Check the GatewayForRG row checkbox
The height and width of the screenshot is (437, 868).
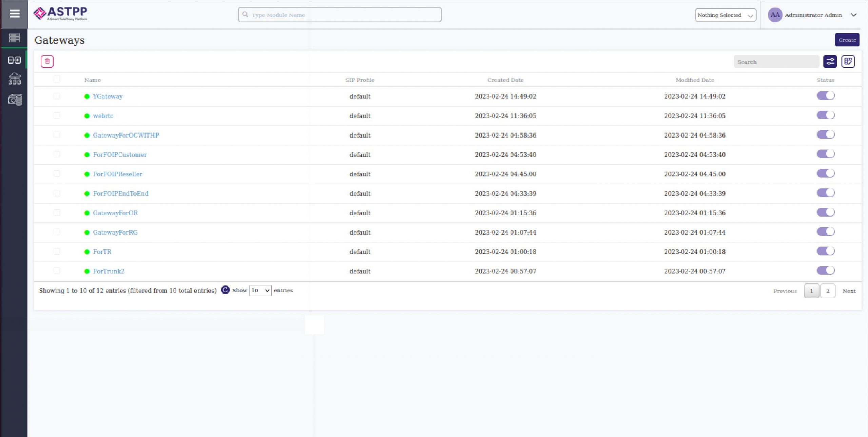[57, 232]
